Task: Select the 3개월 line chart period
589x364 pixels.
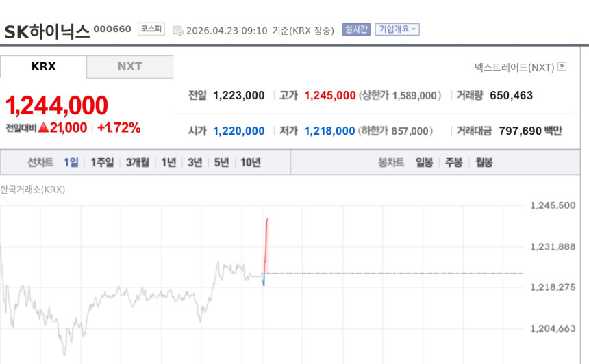Action: (138, 163)
